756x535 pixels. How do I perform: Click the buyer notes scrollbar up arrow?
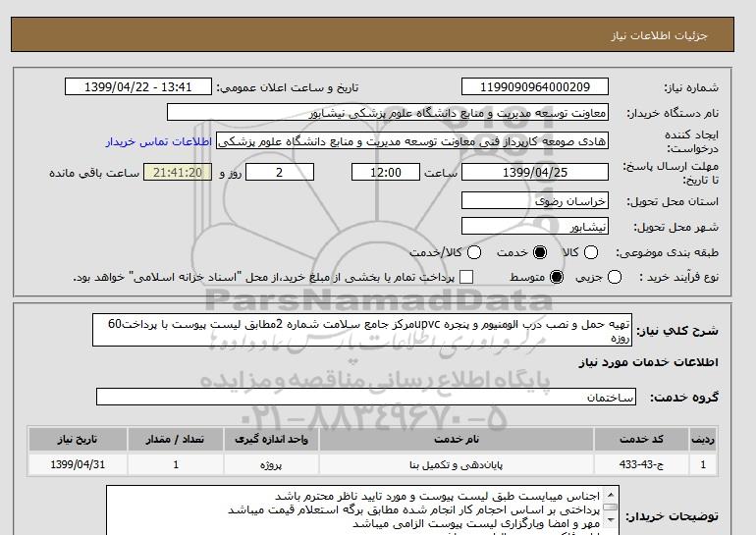point(611,495)
